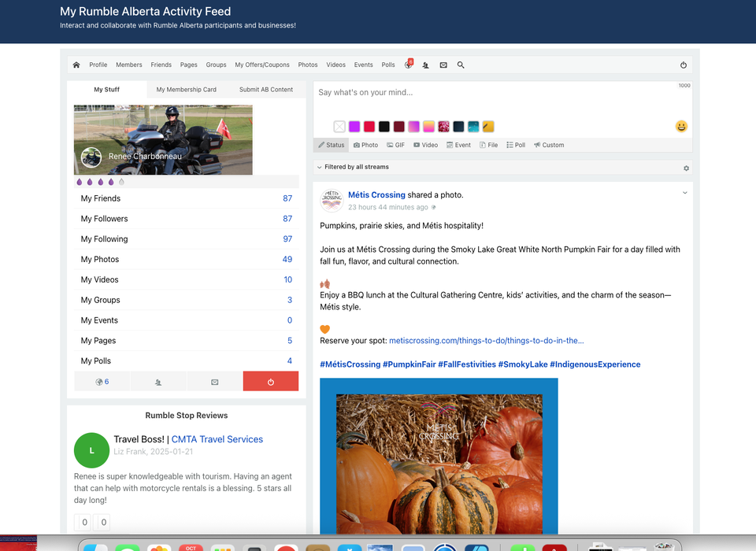Open Métis Crossing post options chevron

point(684,193)
